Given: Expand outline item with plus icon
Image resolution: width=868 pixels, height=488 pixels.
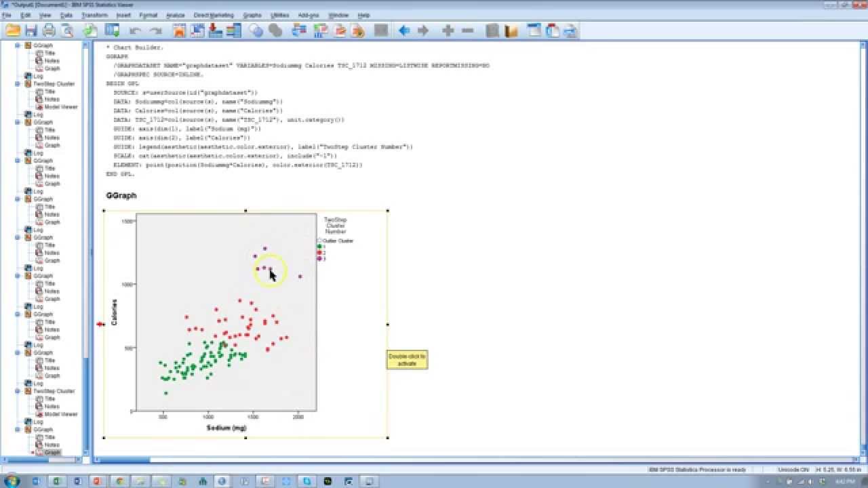Looking at the screenshot, I should [448, 30].
